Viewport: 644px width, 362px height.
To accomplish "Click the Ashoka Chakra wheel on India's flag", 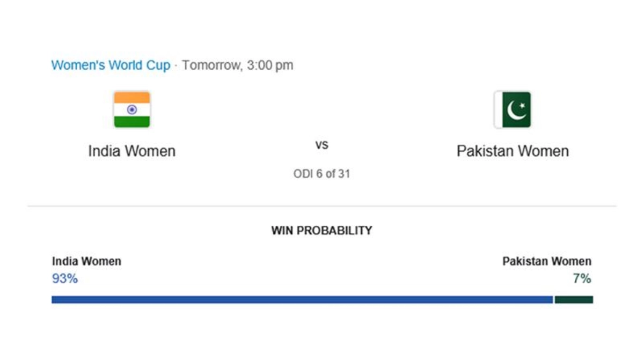I will (x=131, y=109).
